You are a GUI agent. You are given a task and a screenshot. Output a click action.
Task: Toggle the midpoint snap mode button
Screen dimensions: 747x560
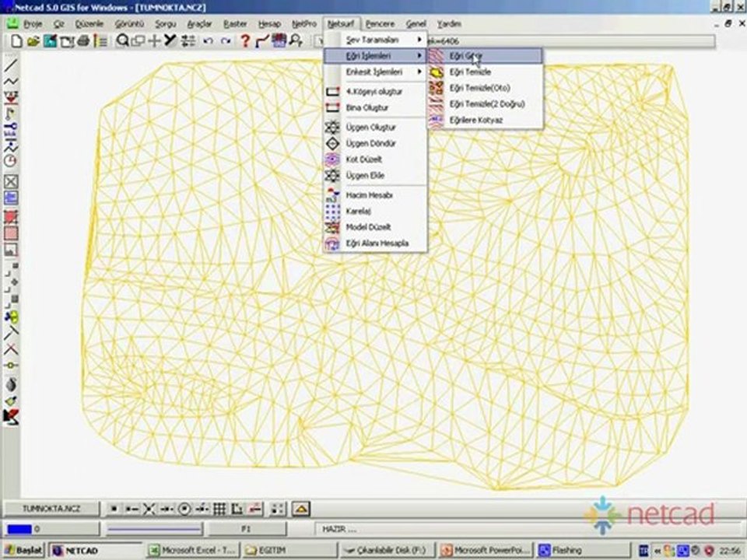(167, 509)
